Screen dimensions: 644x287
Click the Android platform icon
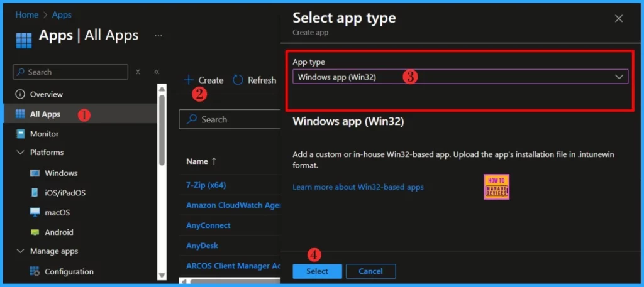[x=35, y=232]
